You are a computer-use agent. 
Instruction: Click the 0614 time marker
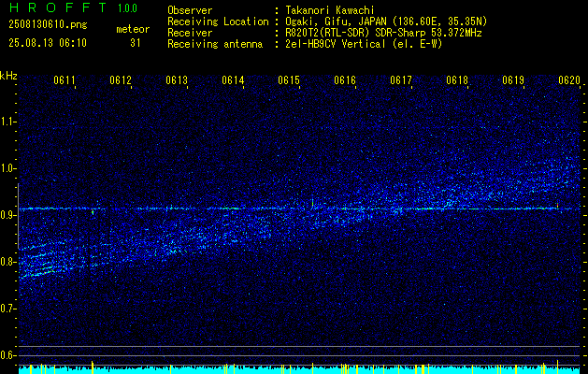[233, 80]
